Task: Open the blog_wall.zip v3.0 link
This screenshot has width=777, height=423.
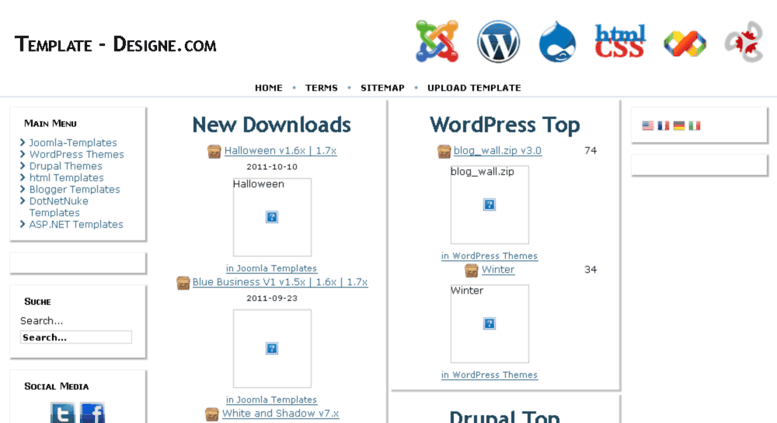Action: point(498,151)
